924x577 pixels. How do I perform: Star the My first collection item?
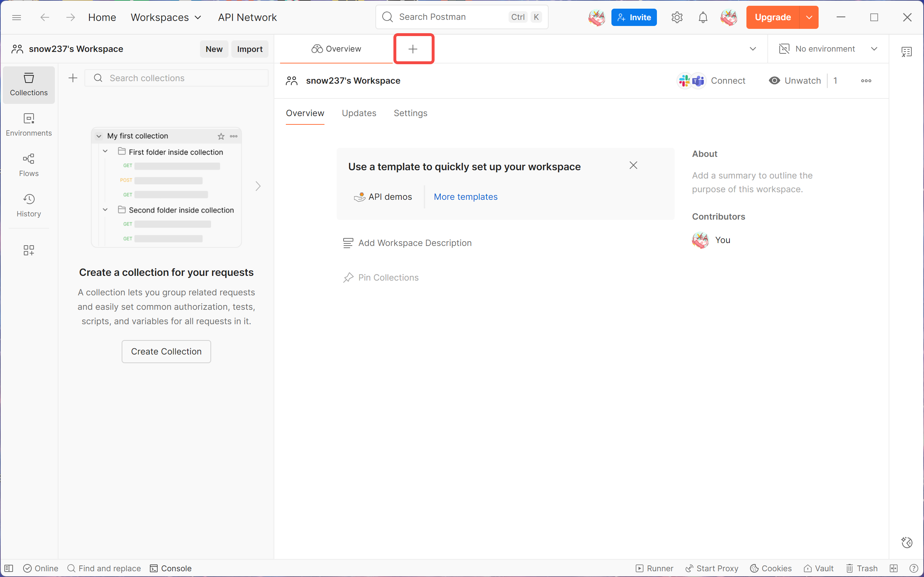(x=221, y=136)
